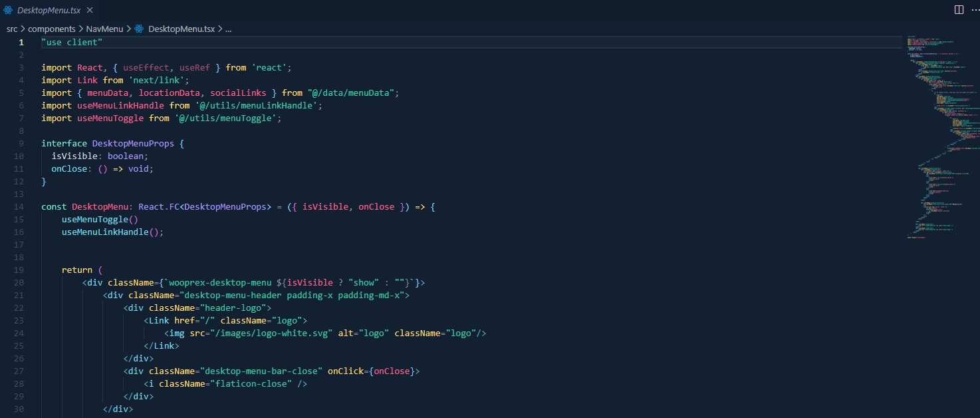Close the DesktopMenu.tsx editor tab

[x=89, y=10]
